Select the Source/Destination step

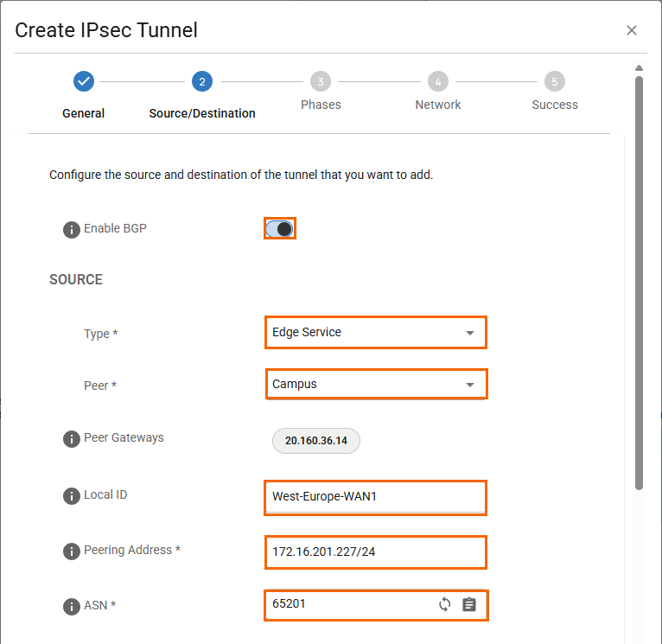pos(201,81)
